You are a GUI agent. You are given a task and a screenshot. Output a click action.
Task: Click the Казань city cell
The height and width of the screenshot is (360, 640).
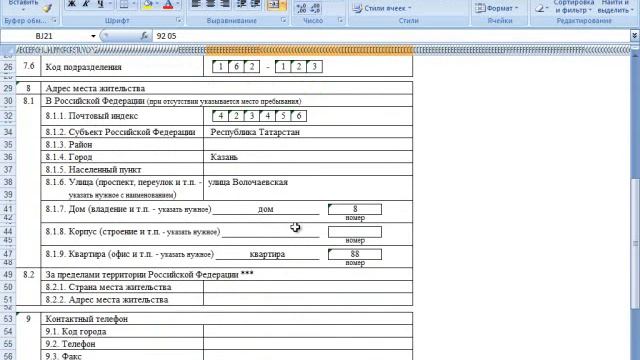coord(308,157)
